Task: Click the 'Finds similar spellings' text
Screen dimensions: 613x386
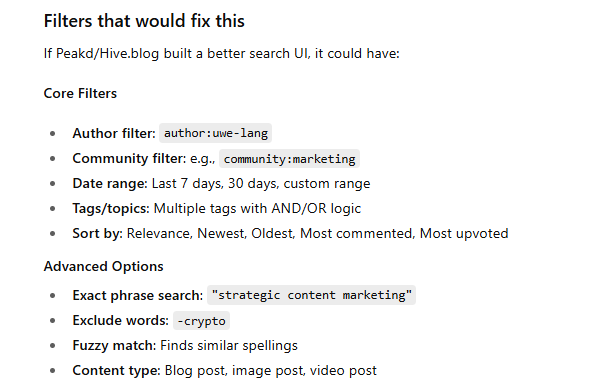Action: coord(229,345)
